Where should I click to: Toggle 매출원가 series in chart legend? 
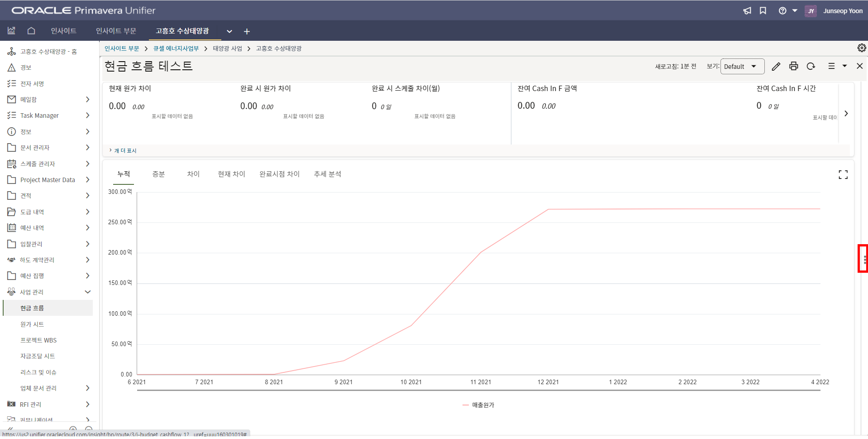pyautogui.click(x=478, y=405)
